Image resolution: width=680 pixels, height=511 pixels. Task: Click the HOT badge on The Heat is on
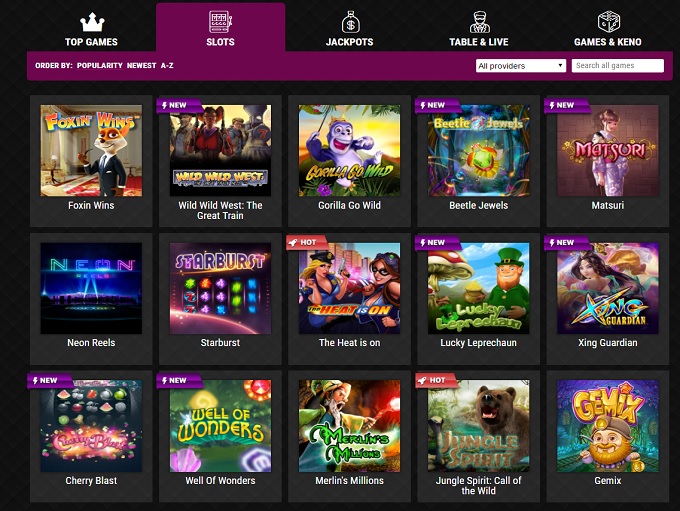pyautogui.click(x=307, y=242)
